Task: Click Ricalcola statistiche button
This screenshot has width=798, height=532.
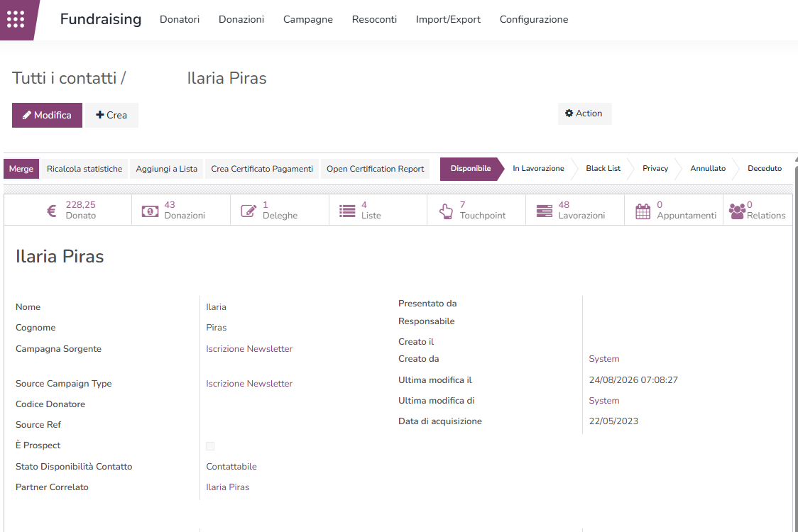Action: click(x=84, y=169)
